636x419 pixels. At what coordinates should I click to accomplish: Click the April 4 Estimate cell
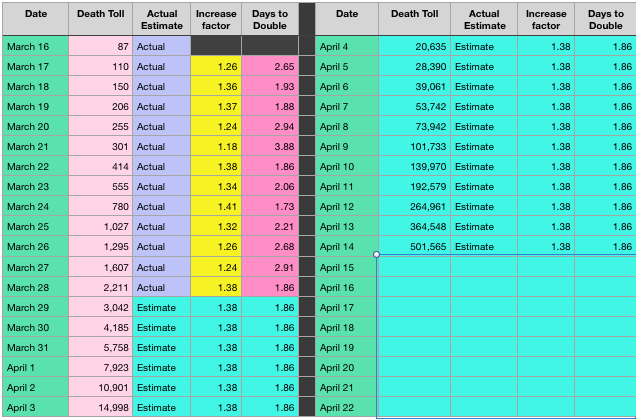click(x=484, y=46)
